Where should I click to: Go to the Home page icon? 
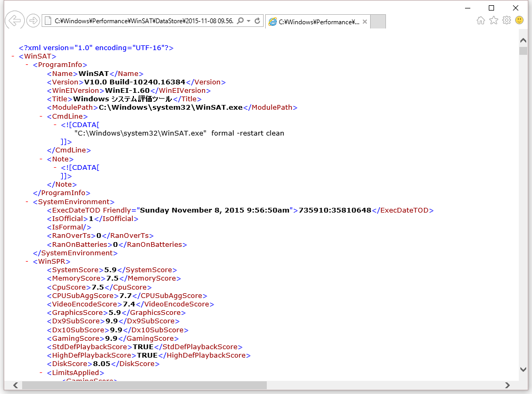(x=481, y=21)
